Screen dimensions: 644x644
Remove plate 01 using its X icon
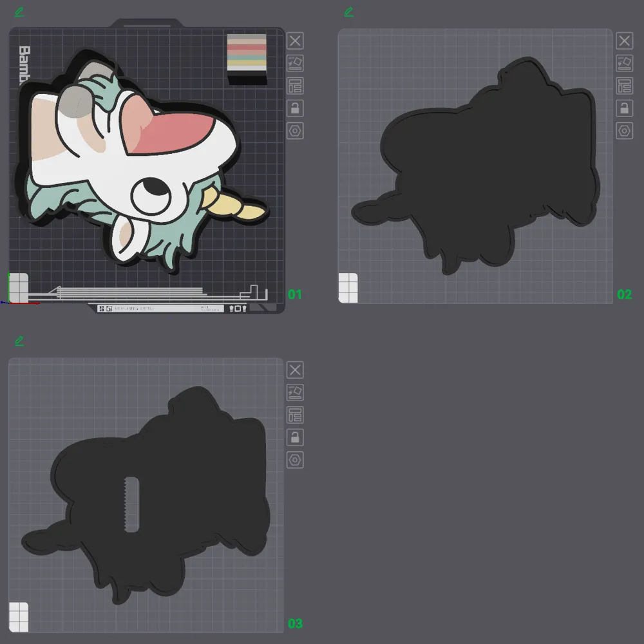pyautogui.click(x=295, y=41)
